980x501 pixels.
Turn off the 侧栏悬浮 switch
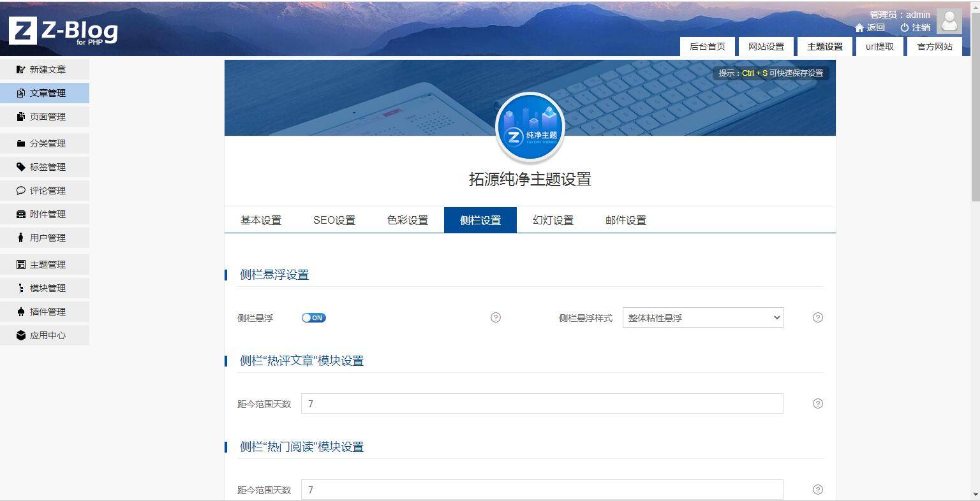point(313,317)
